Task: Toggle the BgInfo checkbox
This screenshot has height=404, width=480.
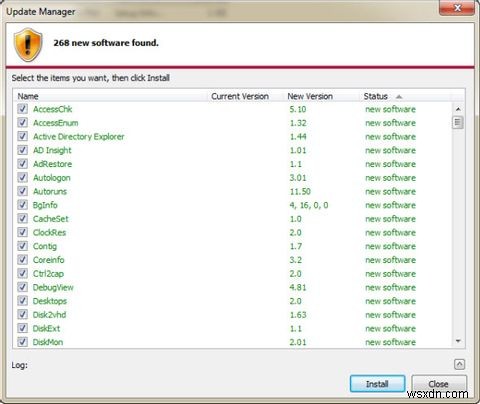Action: click(x=22, y=205)
